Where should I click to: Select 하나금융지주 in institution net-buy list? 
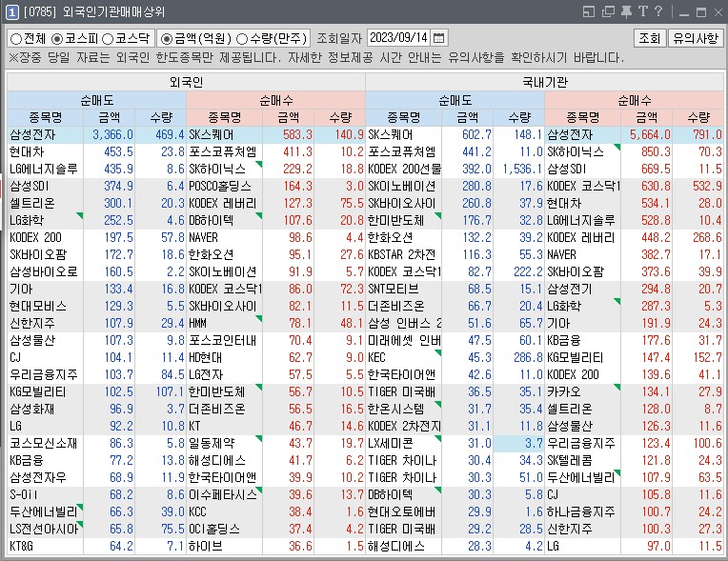pos(581,511)
